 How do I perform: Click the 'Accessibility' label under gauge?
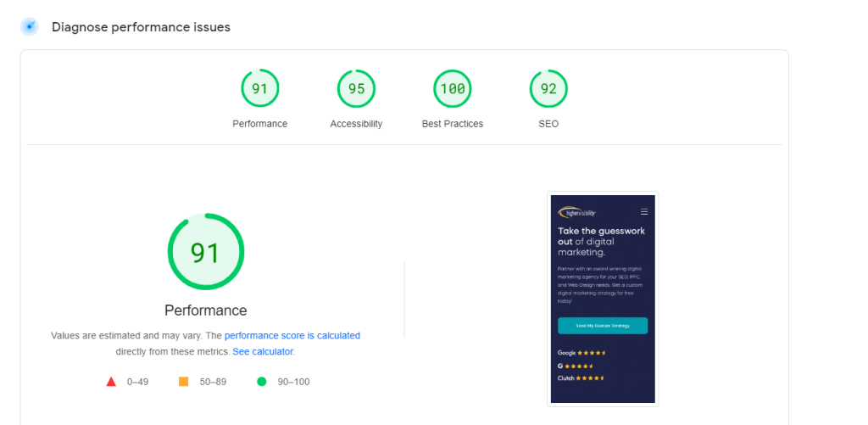click(356, 124)
